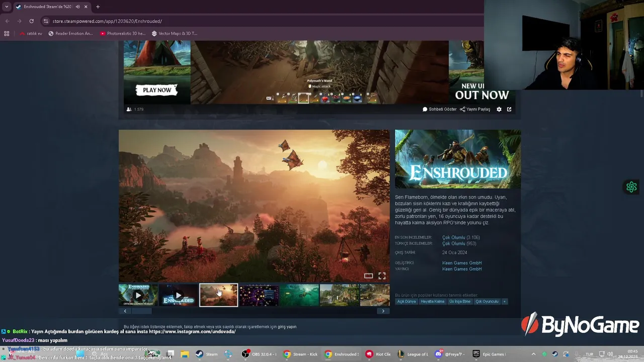Viewport: 644px width, 362px height.
Task: Switch to the Enshrouded Steam tab
Action: 49,7
